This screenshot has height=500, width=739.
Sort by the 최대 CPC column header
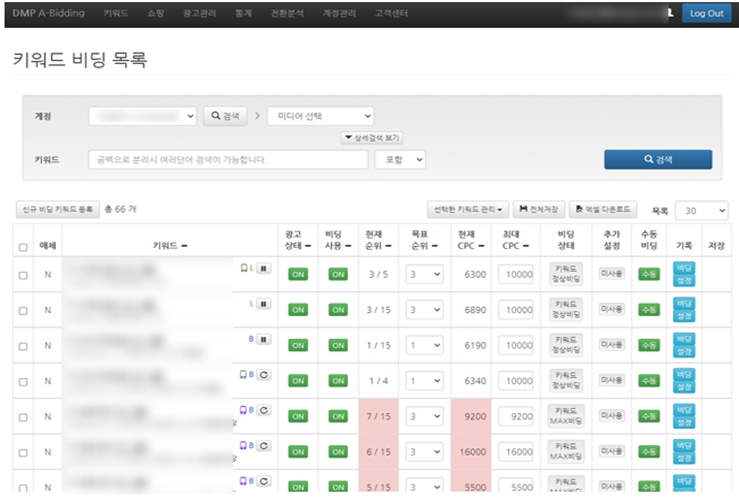coord(516,239)
